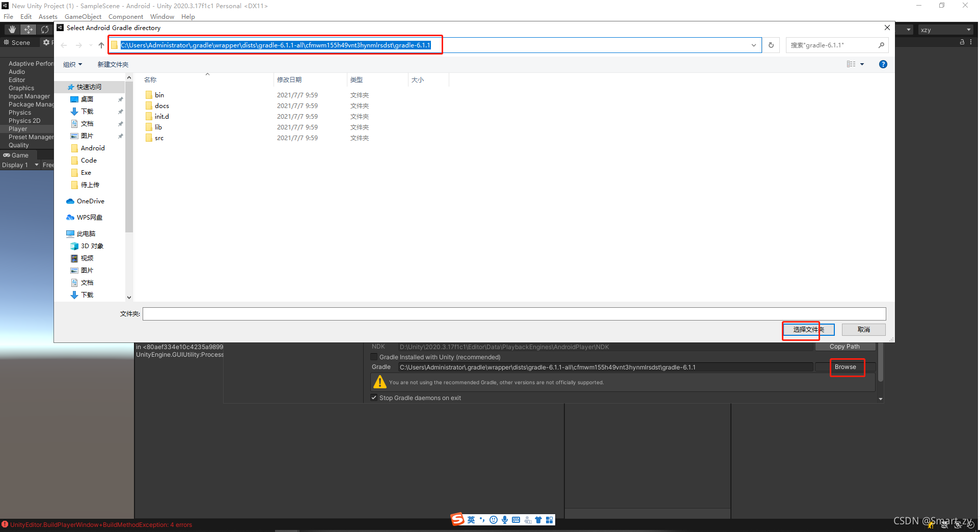The width and height of the screenshot is (980, 532).
Task: Click 新建文件夹 button
Action: tap(113, 64)
